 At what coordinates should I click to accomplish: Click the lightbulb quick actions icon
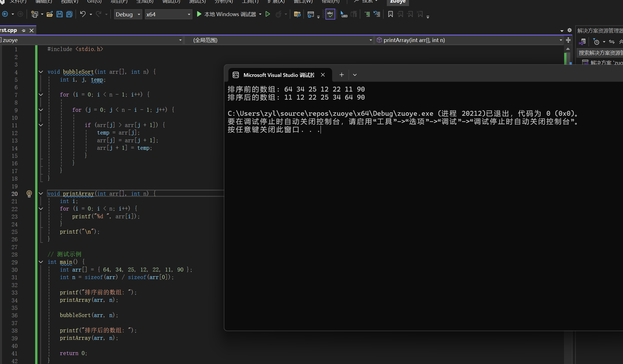coord(29,194)
